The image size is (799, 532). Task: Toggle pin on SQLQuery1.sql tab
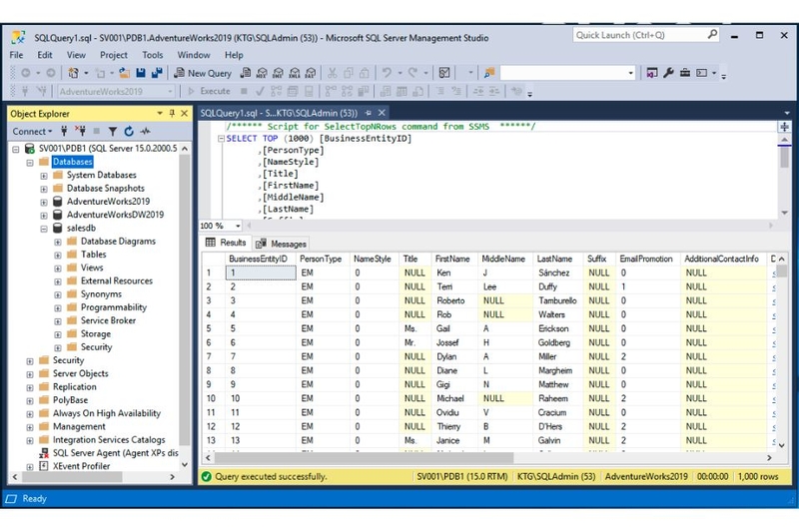(x=368, y=113)
